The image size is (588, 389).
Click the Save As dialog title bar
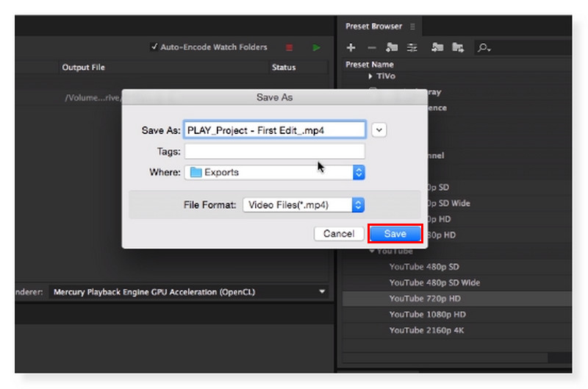click(x=274, y=97)
